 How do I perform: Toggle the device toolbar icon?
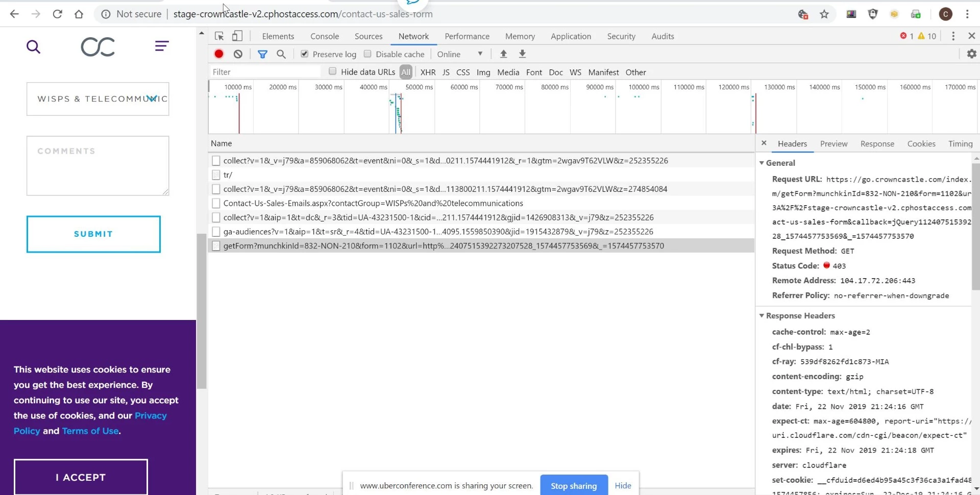pyautogui.click(x=237, y=36)
